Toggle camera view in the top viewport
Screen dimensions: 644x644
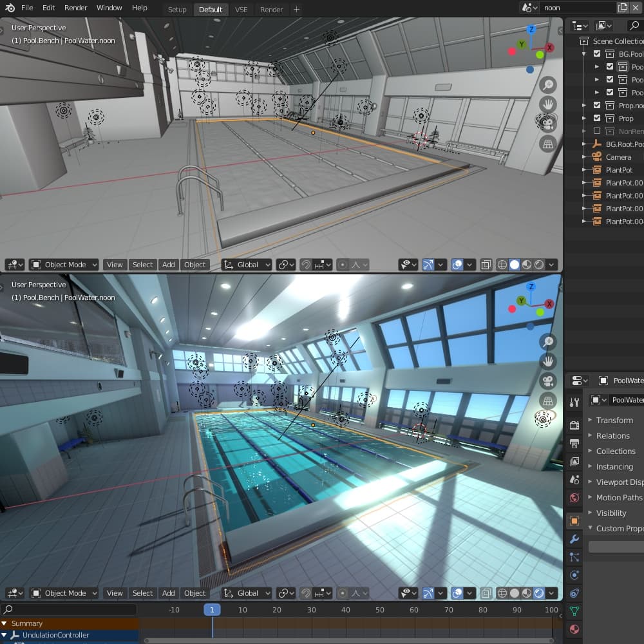pyautogui.click(x=548, y=123)
